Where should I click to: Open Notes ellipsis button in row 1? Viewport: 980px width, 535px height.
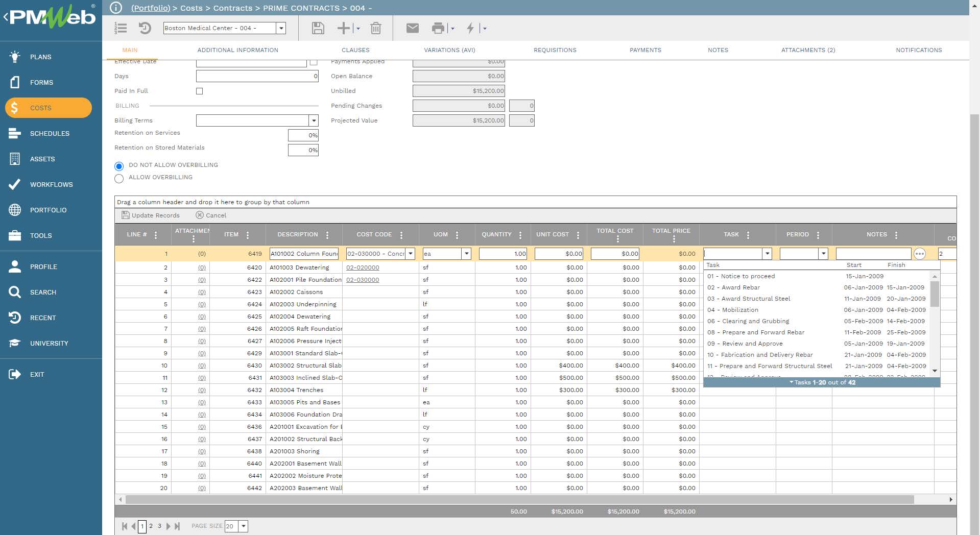click(920, 254)
